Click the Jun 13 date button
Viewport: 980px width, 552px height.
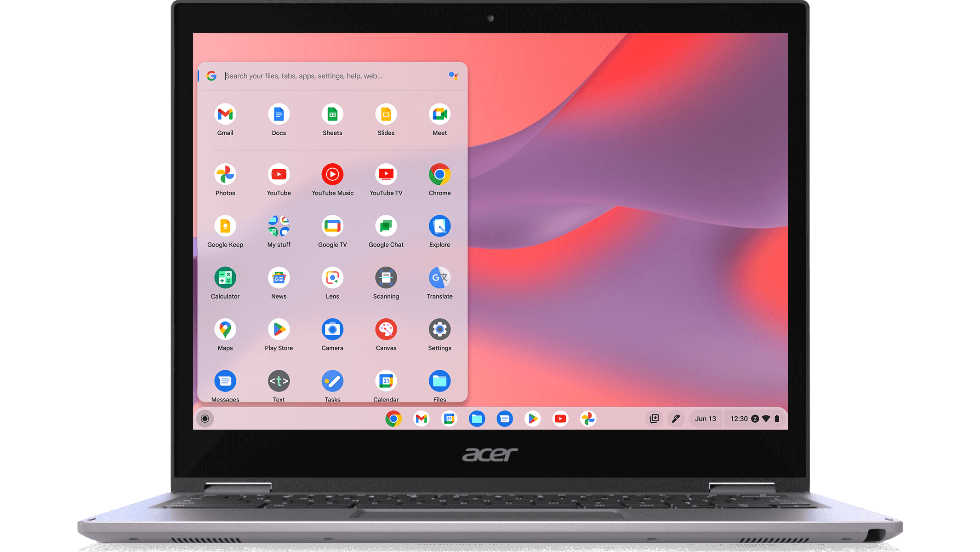click(706, 419)
